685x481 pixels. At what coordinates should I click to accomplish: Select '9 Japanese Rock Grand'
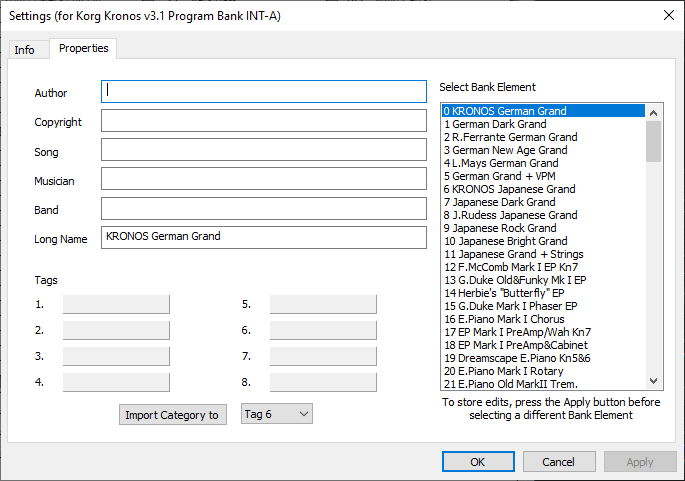tap(543, 228)
